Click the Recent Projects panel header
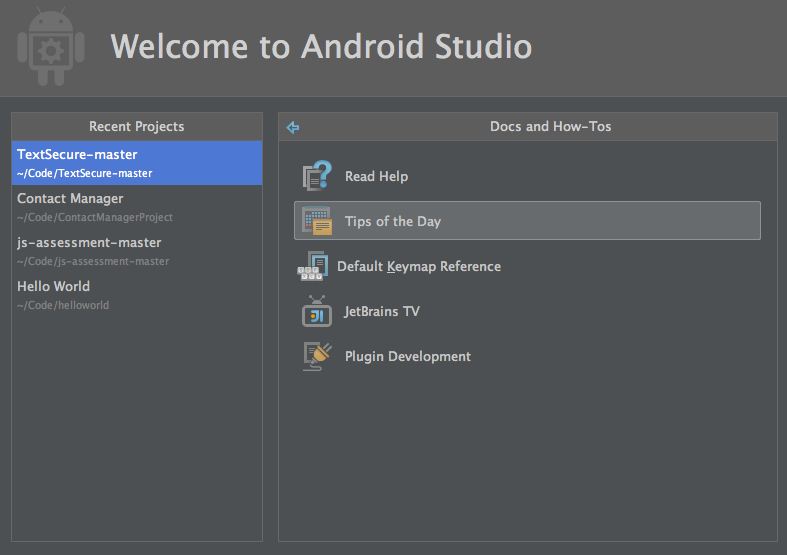Image resolution: width=787 pixels, height=555 pixels. tap(136, 127)
